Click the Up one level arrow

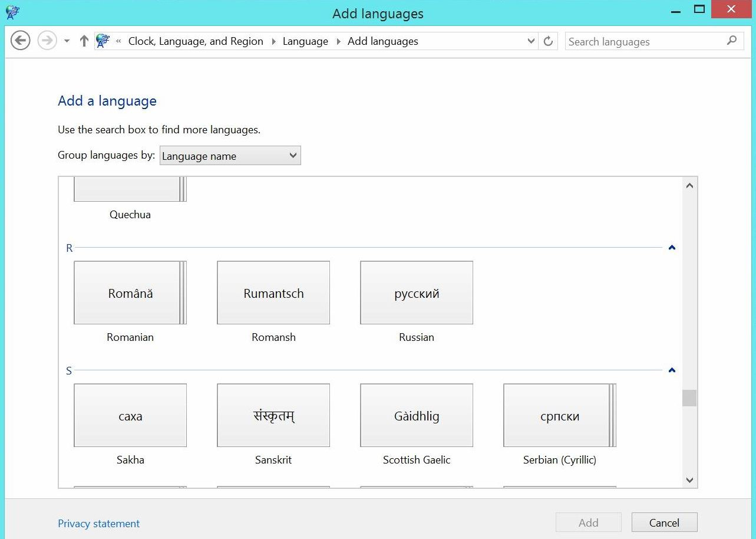tap(84, 41)
